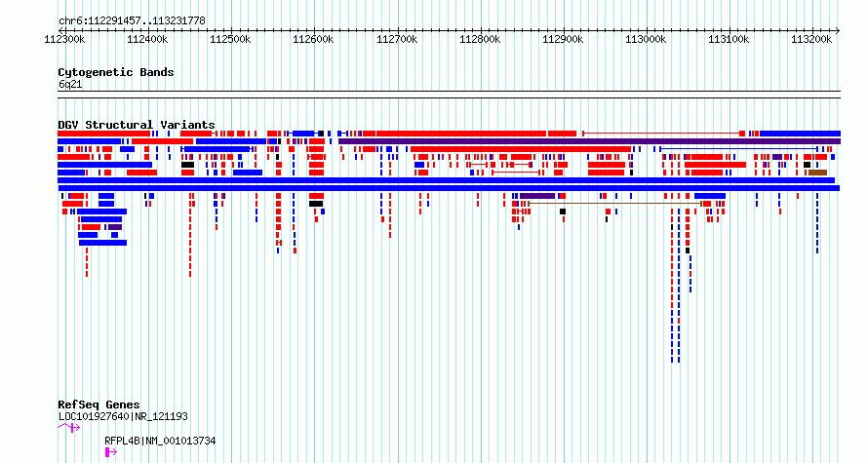Open the RefSeq Genes track title
868x463 pixels.
(x=99, y=405)
